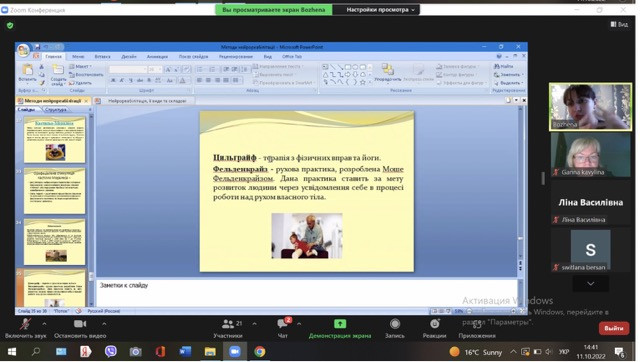The height and width of the screenshot is (362, 640).
Task: Toggle УКР keyboard language indicator
Action: point(564,351)
